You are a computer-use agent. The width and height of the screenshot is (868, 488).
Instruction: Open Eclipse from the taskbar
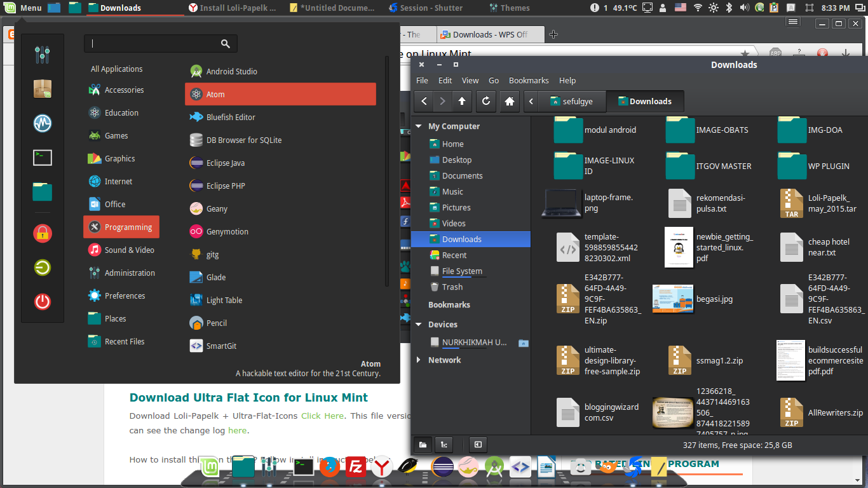click(x=442, y=468)
